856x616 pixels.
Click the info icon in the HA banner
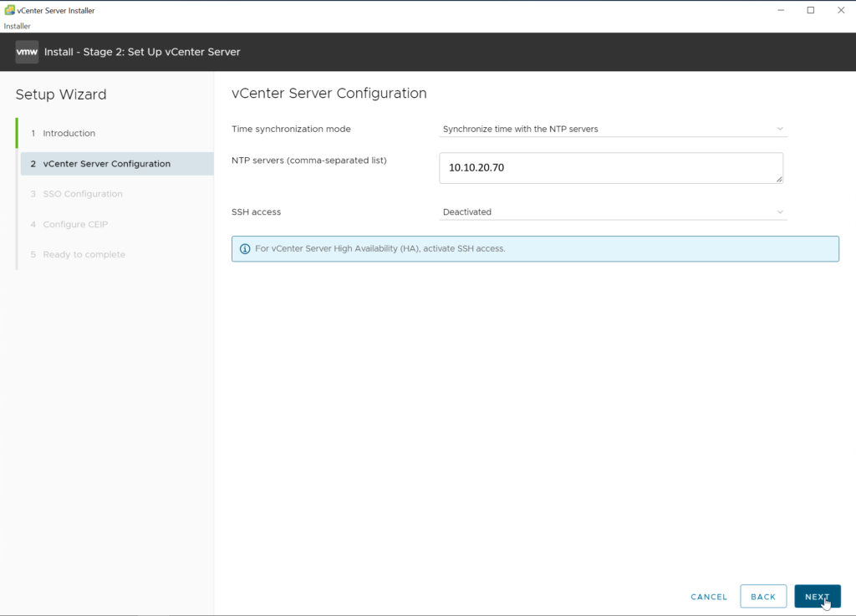[245, 249]
